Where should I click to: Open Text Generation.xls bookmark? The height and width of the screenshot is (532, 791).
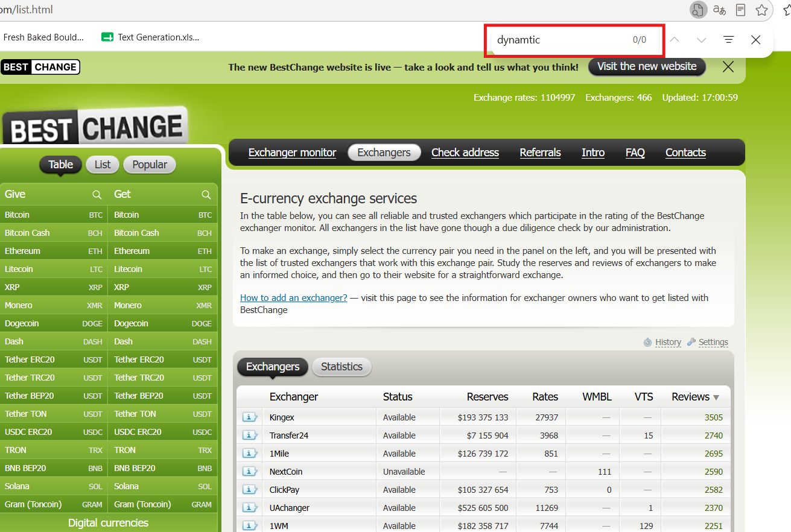coord(151,37)
